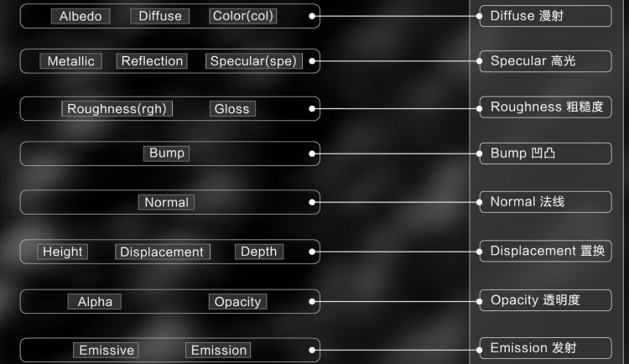Click the Opacity 透明度 channel slot
This screenshot has height=364, width=629.
[x=546, y=300]
